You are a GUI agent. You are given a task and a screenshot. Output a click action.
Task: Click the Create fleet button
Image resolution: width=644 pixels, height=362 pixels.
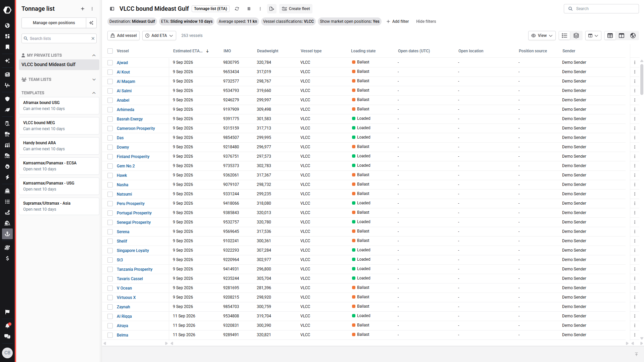pyautogui.click(x=296, y=9)
